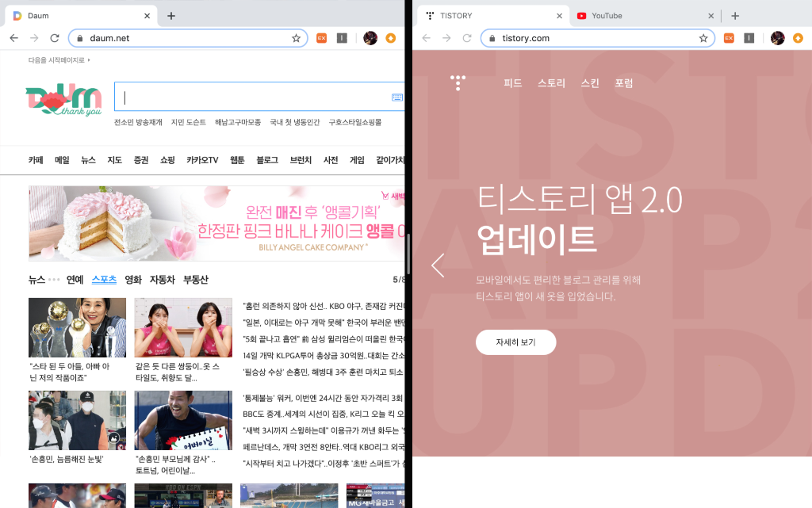Open the orange update icon in Tistory window
The image size is (812, 508).
coord(798,38)
